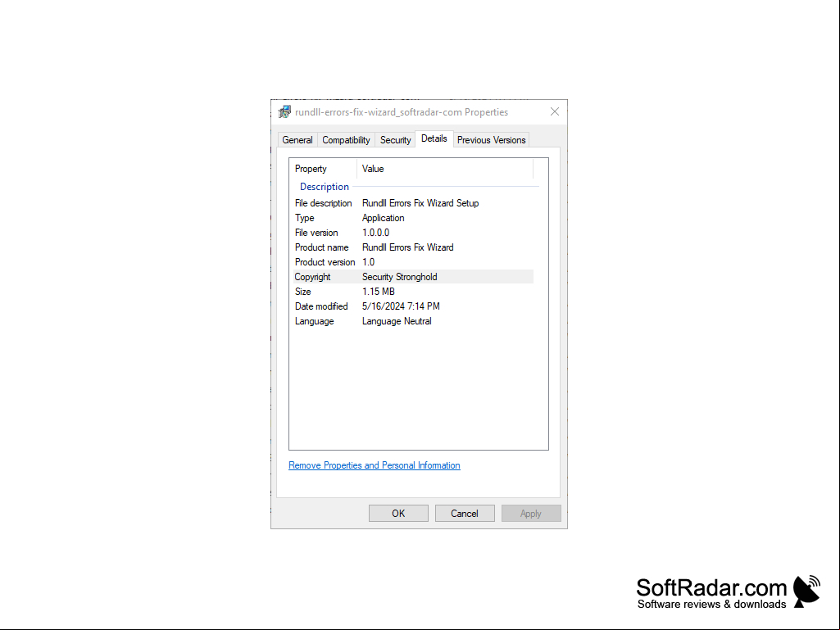Open the Previous Versions tab
Viewport: 840px width, 630px height.
pos(491,140)
